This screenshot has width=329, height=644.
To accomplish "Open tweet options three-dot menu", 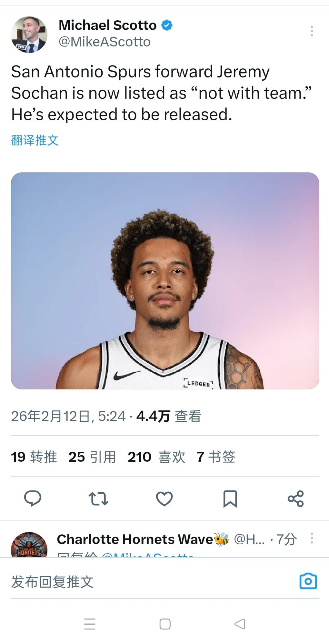I will pyautogui.click(x=312, y=31).
